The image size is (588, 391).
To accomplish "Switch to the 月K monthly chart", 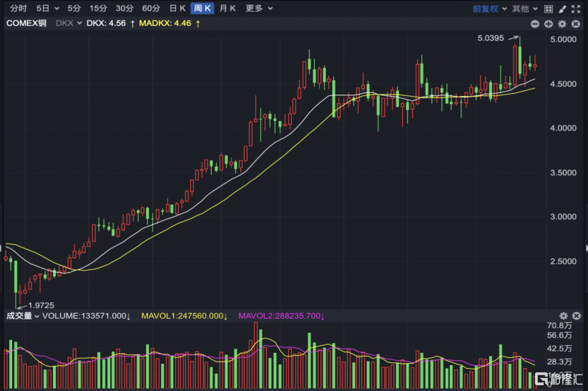I will (x=227, y=9).
